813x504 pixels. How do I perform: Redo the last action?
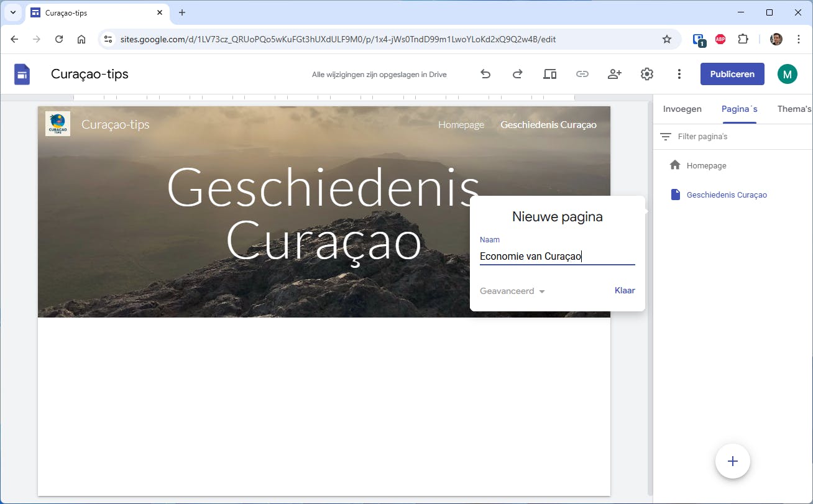(x=517, y=74)
